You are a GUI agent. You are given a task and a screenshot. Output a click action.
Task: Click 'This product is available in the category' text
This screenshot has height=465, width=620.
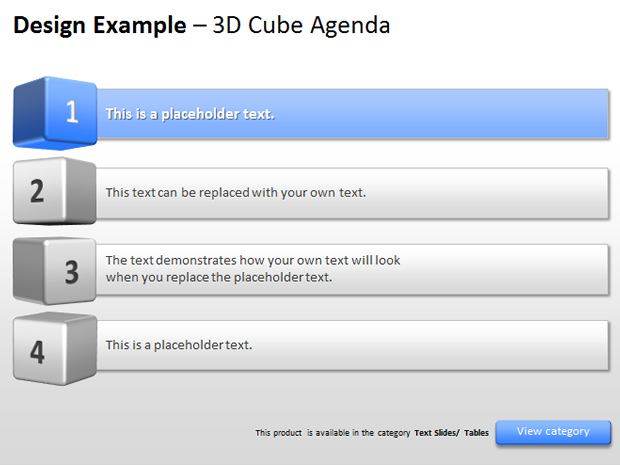tap(333, 433)
